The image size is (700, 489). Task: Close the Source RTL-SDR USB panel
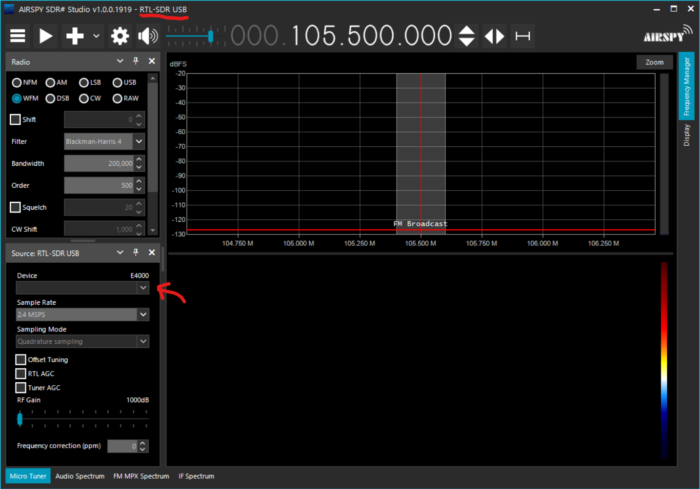(152, 253)
